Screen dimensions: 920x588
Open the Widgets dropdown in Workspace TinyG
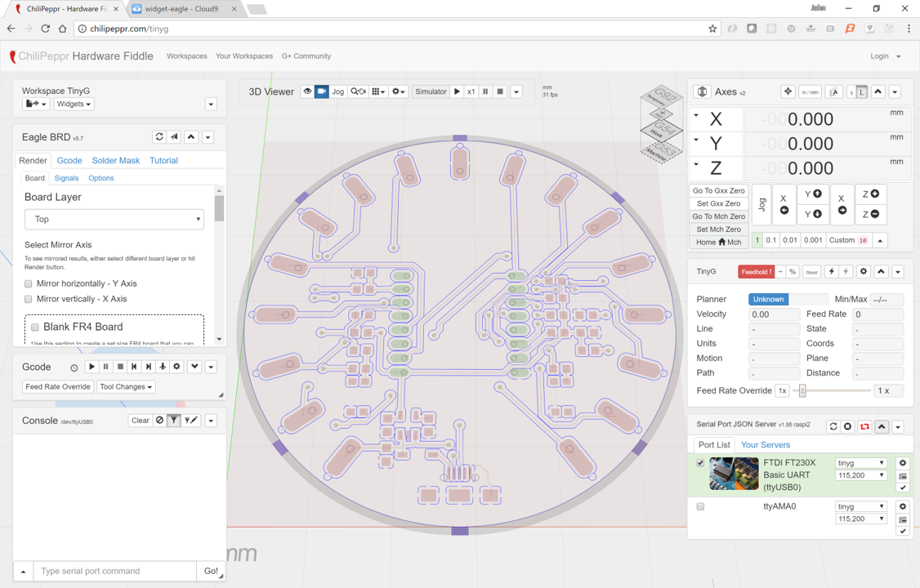click(x=74, y=105)
